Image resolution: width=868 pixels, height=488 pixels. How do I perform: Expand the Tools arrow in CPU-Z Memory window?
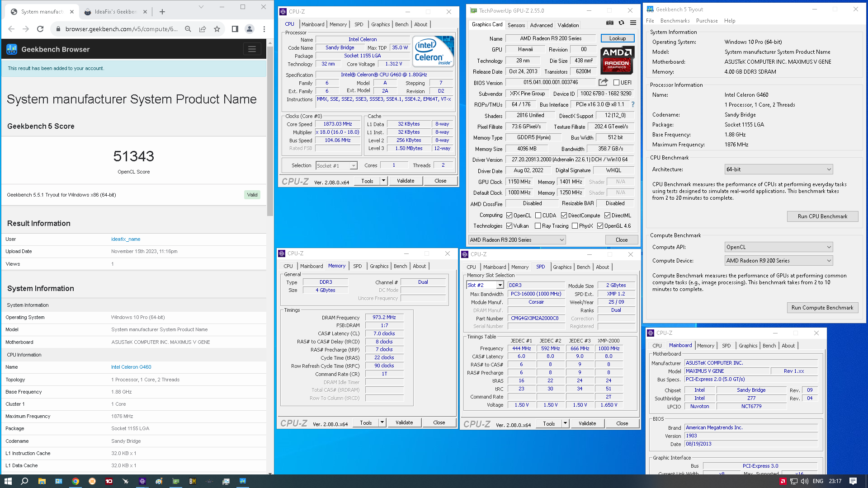(x=382, y=423)
